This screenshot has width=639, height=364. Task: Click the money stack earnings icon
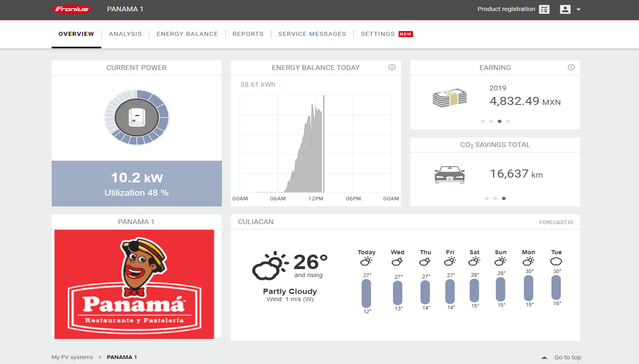tap(449, 98)
